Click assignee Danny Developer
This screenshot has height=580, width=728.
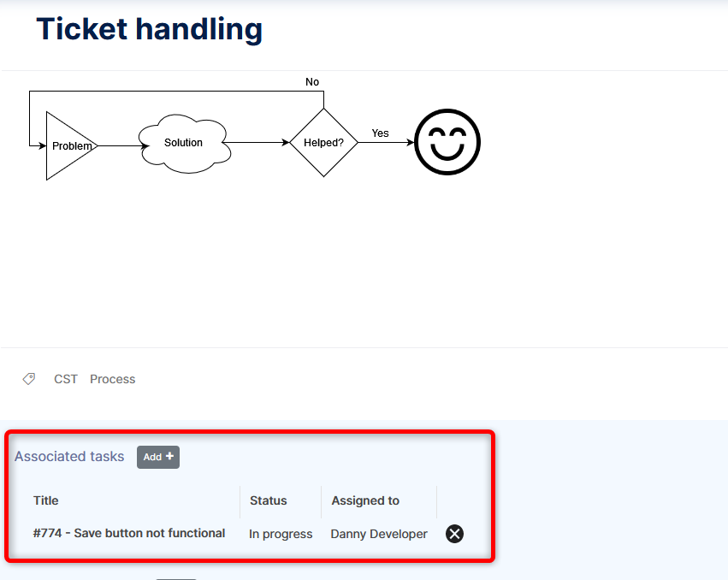pos(379,534)
